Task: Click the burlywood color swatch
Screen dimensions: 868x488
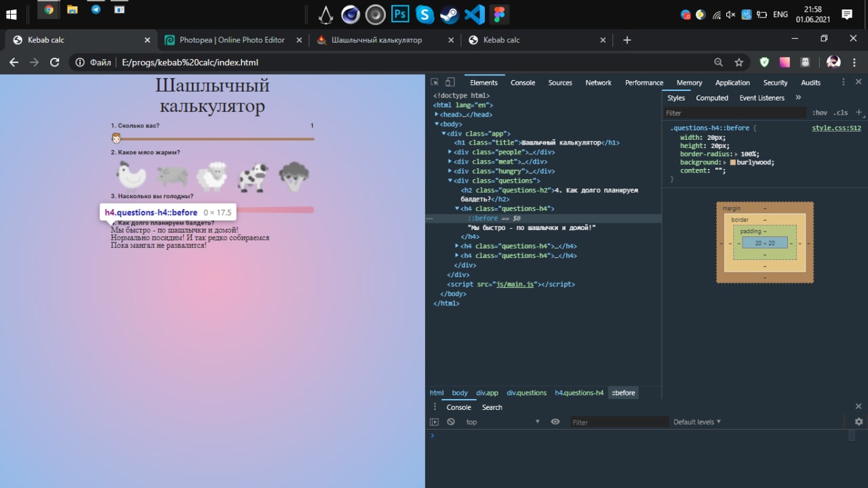Action: coord(733,163)
